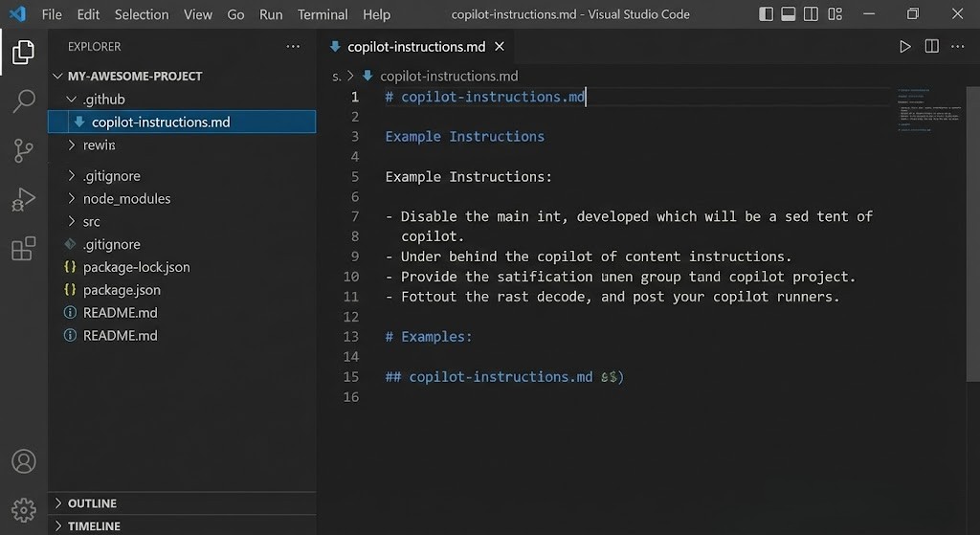Click the 'Fottout the rast decode' line
Image resolution: width=980 pixels, height=535 pixels.
pos(612,297)
